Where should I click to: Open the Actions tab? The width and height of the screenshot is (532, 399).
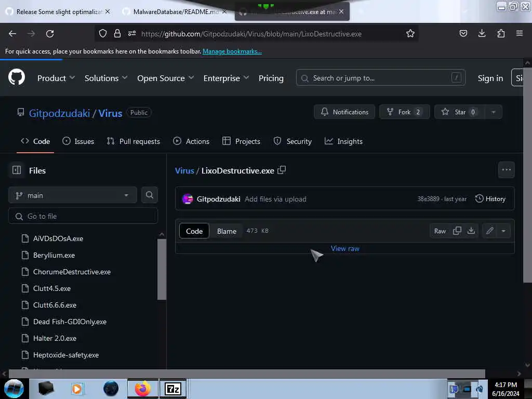[191, 141]
